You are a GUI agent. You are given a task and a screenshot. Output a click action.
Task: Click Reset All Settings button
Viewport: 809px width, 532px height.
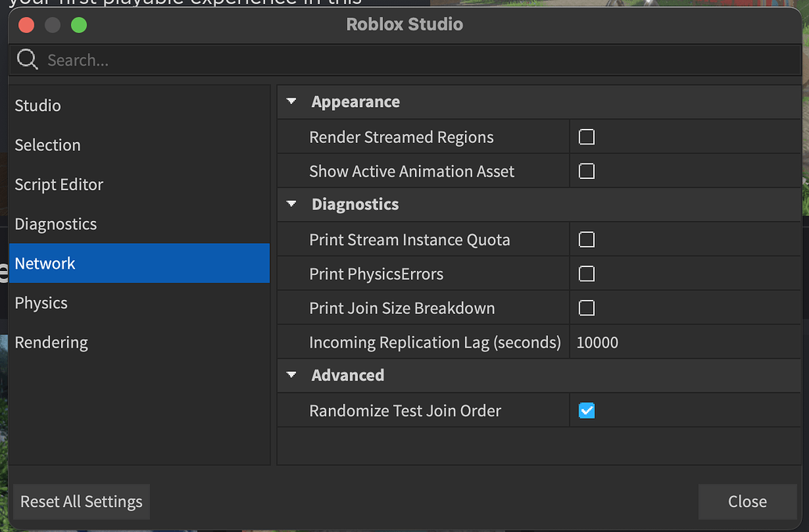pyautogui.click(x=81, y=502)
